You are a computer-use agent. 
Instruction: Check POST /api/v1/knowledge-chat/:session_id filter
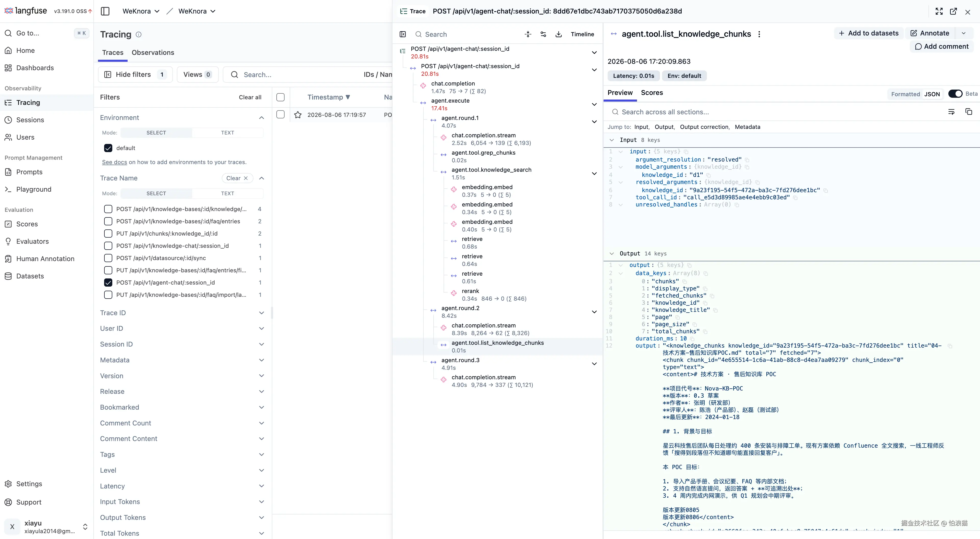pos(108,245)
